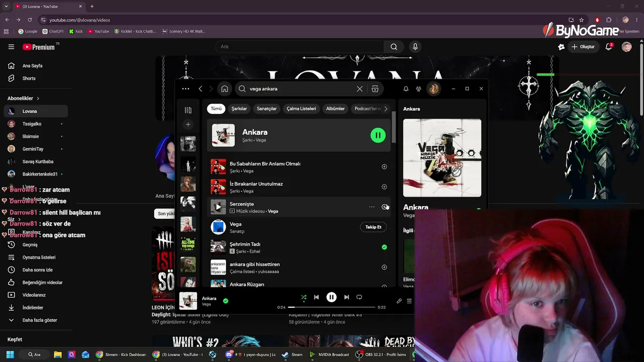Bookmark this page with the star icon
The width and height of the screenshot is (644, 362).
click(582, 20)
